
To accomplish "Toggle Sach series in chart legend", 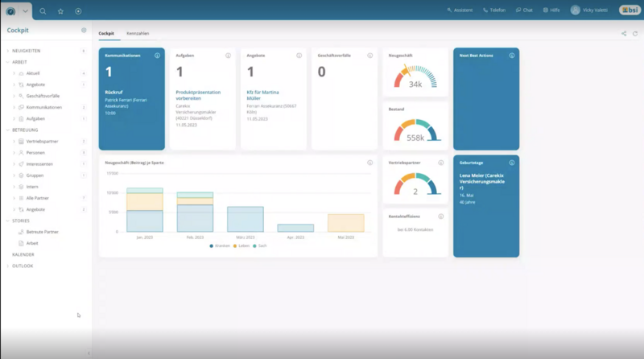I will (260, 246).
